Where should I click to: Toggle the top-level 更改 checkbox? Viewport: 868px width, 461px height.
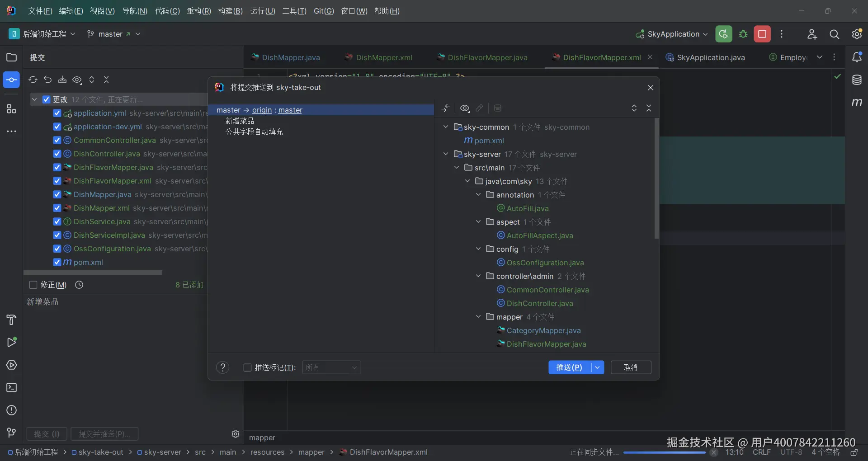tap(46, 99)
